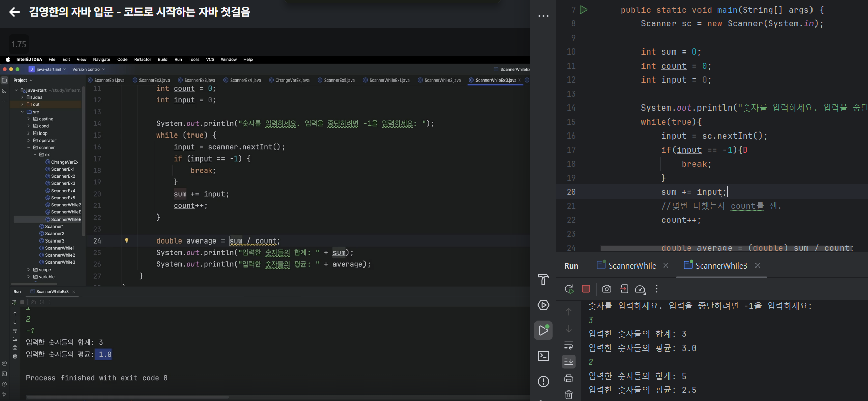Viewport: 868px width, 401px height.
Task: Switch to ChangeVarEx.java editor tab
Action: (x=289, y=80)
